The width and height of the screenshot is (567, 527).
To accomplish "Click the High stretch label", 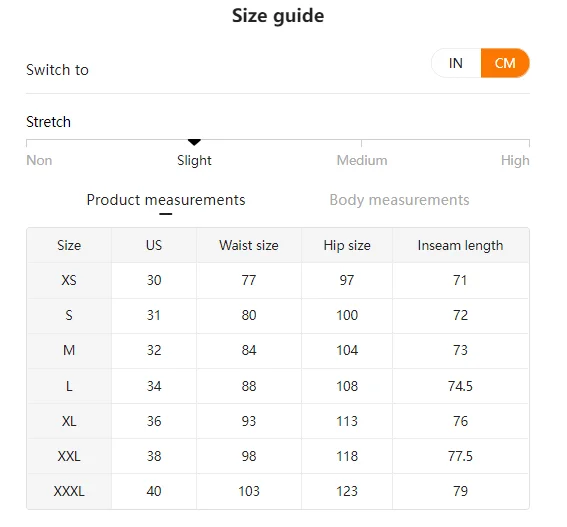I will 515,160.
